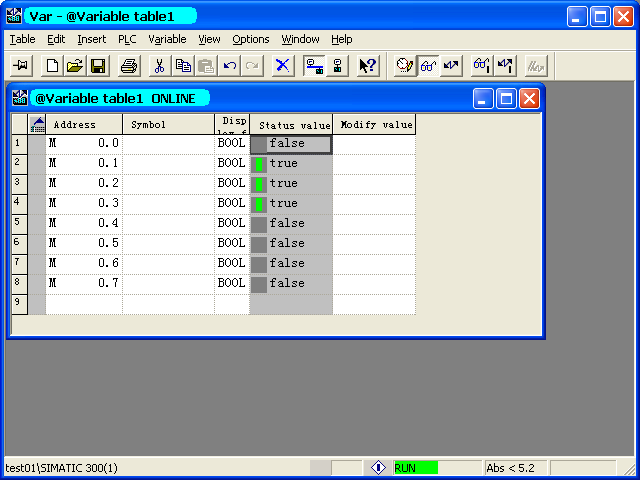Click the Modify value cell for M 0.1
The height and width of the screenshot is (480, 640).
coord(373,164)
